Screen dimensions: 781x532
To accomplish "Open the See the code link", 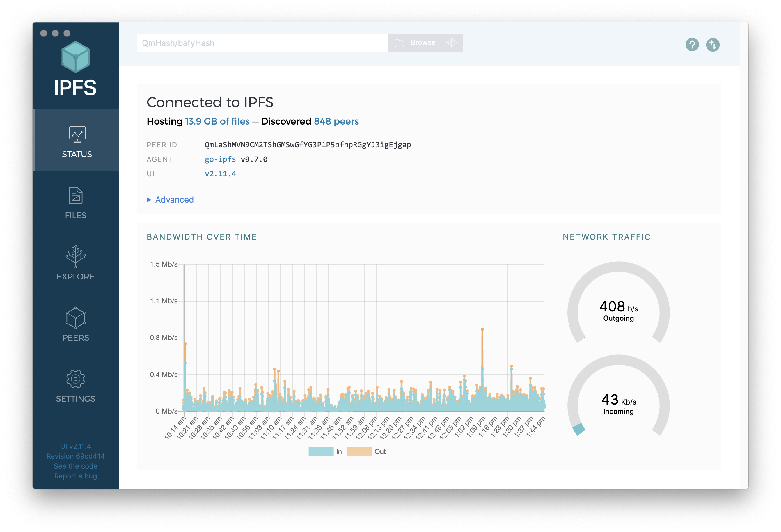I will point(75,466).
